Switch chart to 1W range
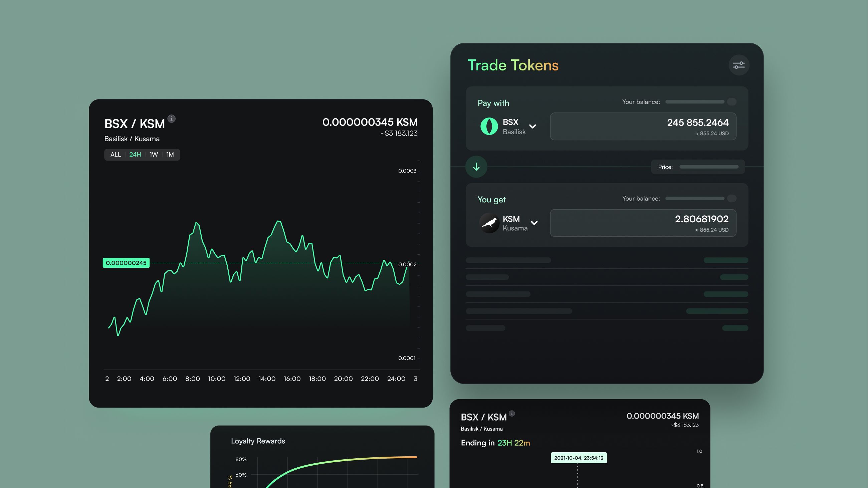The image size is (868, 488). [154, 155]
